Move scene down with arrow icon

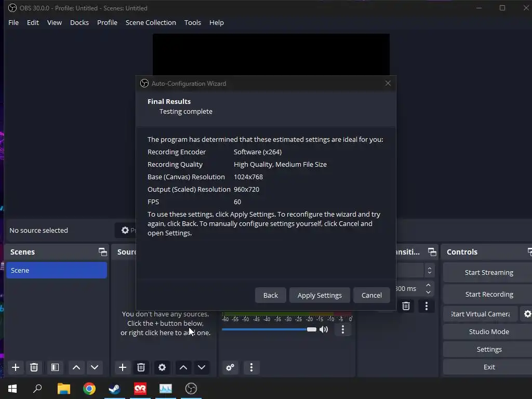[95, 367]
